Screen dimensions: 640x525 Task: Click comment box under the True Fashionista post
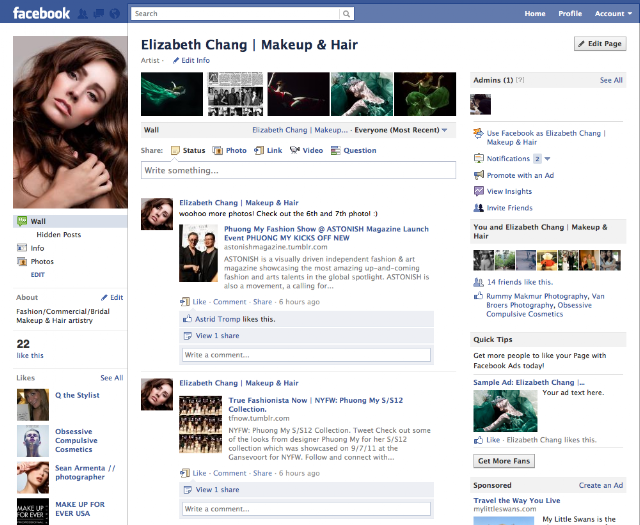306,509
